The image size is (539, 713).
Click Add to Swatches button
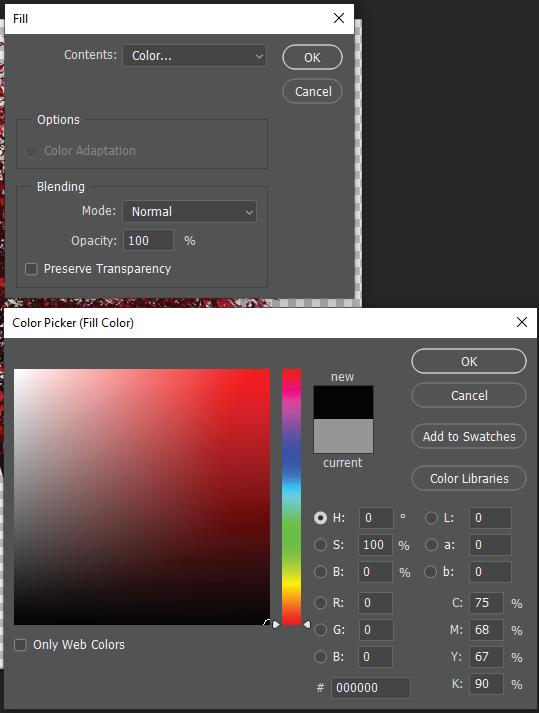469,437
